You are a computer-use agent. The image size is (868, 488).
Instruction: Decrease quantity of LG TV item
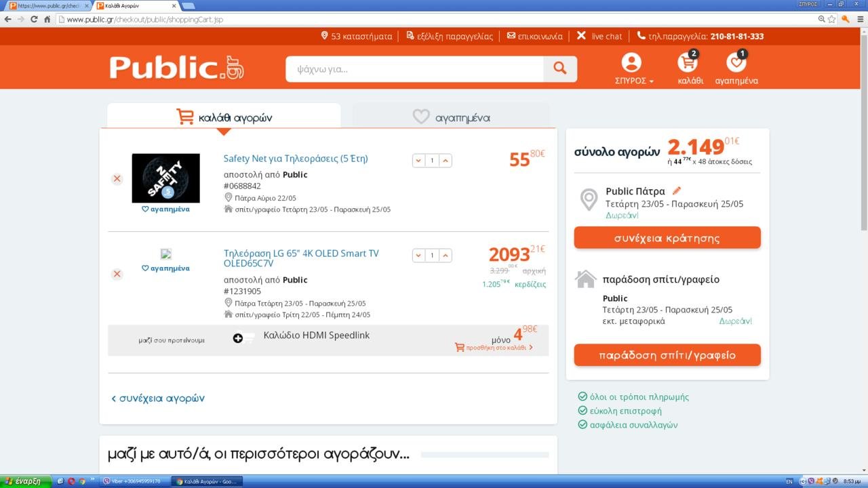[x=418, y=256]
